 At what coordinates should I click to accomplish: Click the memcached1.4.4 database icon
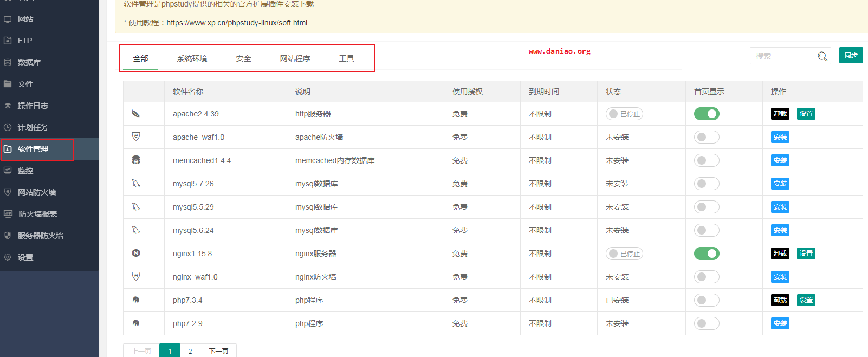point(136,160)
